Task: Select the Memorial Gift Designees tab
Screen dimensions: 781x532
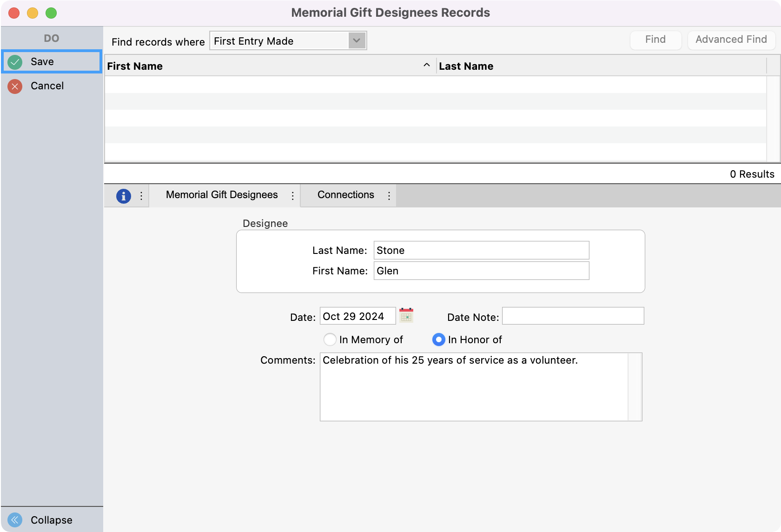Action: 221,195
